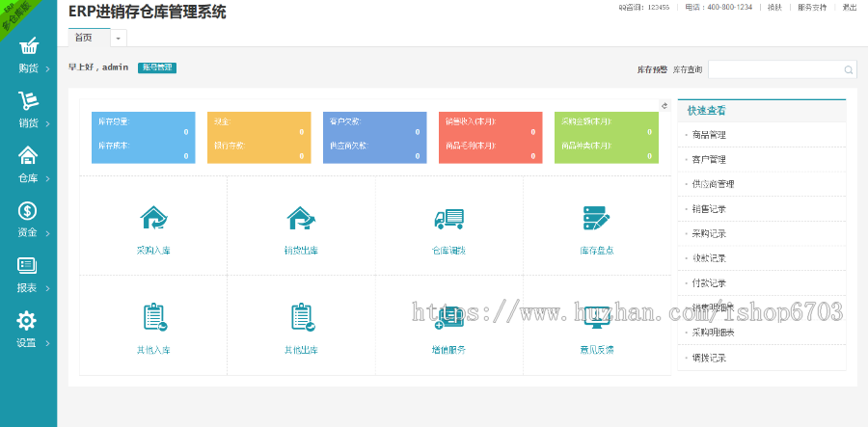Click the 服务支持 link in the header
868x427 pixels.
(812, 7)
